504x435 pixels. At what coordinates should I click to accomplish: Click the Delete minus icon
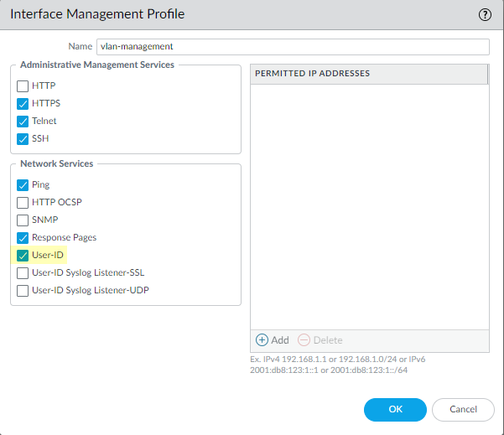tap(304, 340)
